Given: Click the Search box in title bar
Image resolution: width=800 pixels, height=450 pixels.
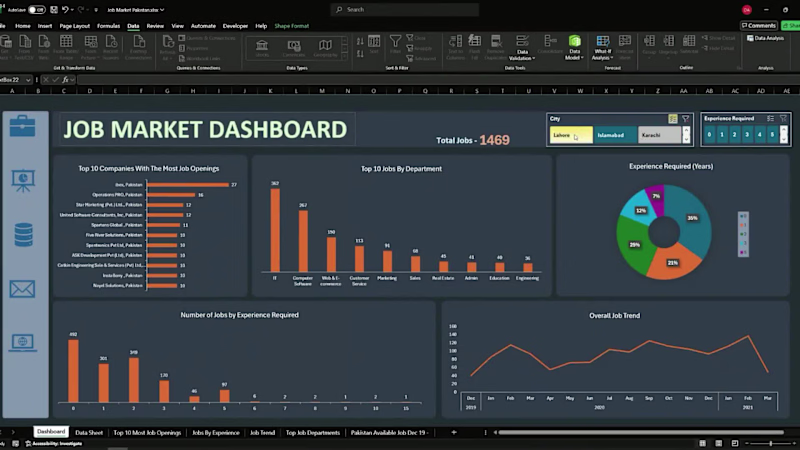Looking at the screenshot, I should click(405, 10).
